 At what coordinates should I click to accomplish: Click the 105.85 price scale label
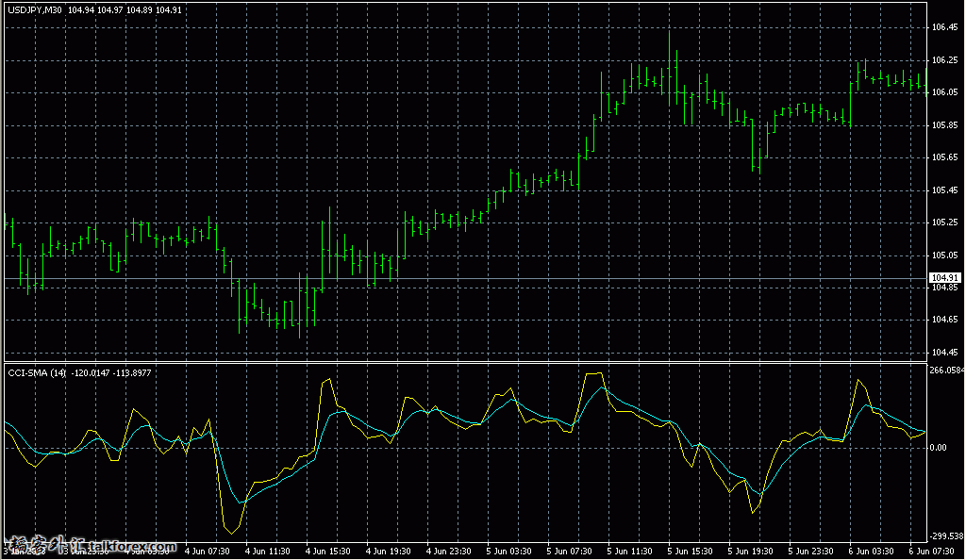pos(944,125)
